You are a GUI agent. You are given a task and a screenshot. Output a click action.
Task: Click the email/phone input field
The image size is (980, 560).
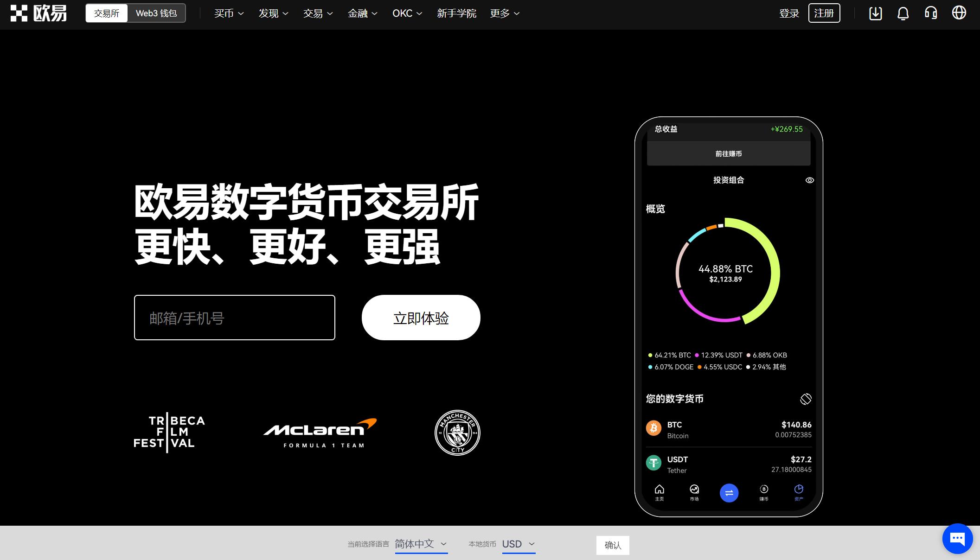[x=234, y=317]
